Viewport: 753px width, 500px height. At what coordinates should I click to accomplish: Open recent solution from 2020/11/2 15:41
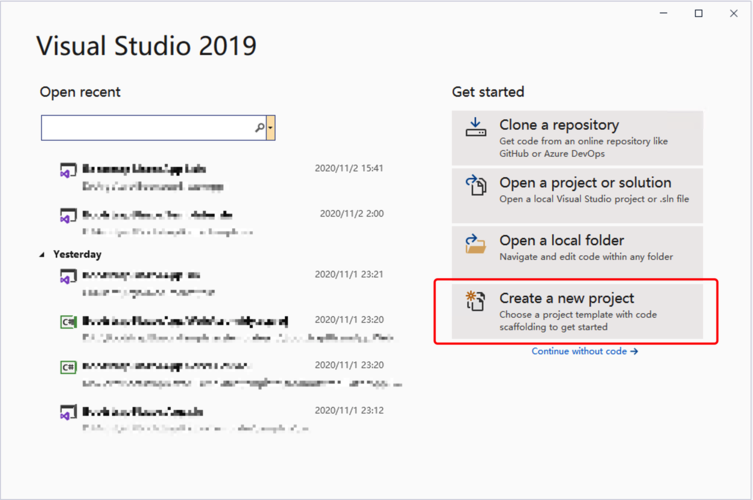[150, 169]
